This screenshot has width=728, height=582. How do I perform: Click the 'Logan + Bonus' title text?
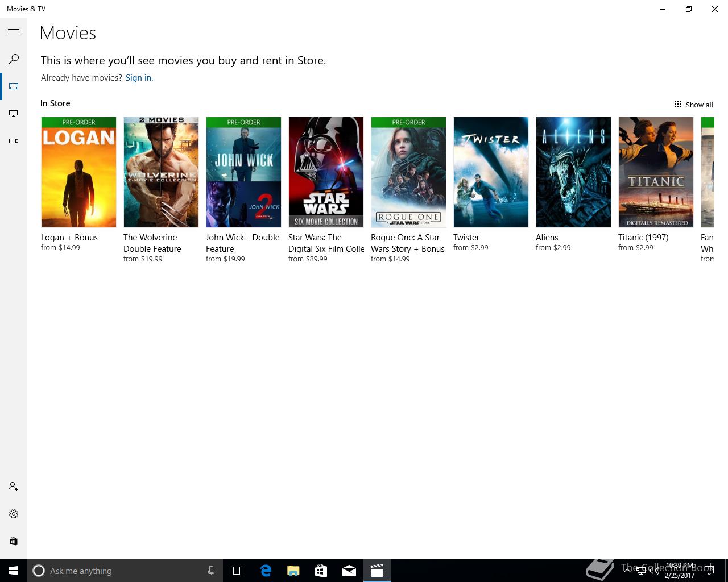coord(69,238)
